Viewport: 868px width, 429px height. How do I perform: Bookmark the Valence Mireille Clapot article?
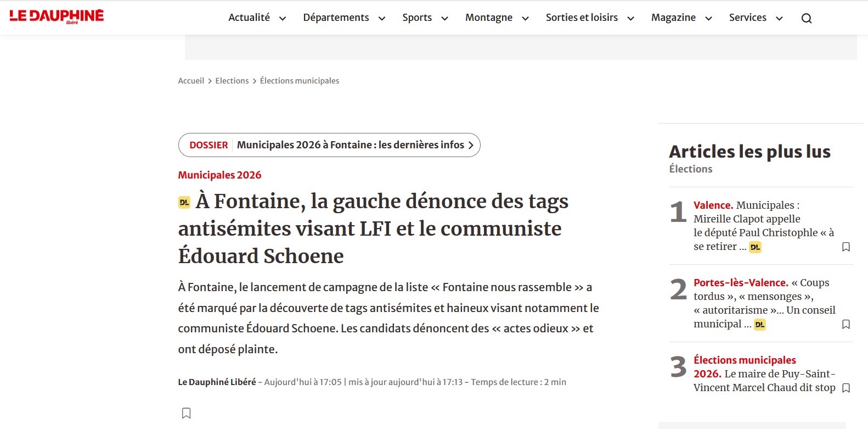click(x=846, y=247)
